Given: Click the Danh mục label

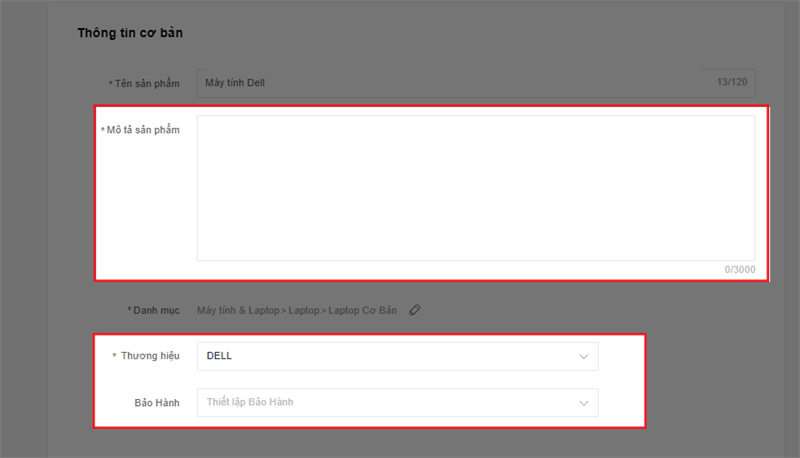Looking at the screenshot, I should 156,310.
